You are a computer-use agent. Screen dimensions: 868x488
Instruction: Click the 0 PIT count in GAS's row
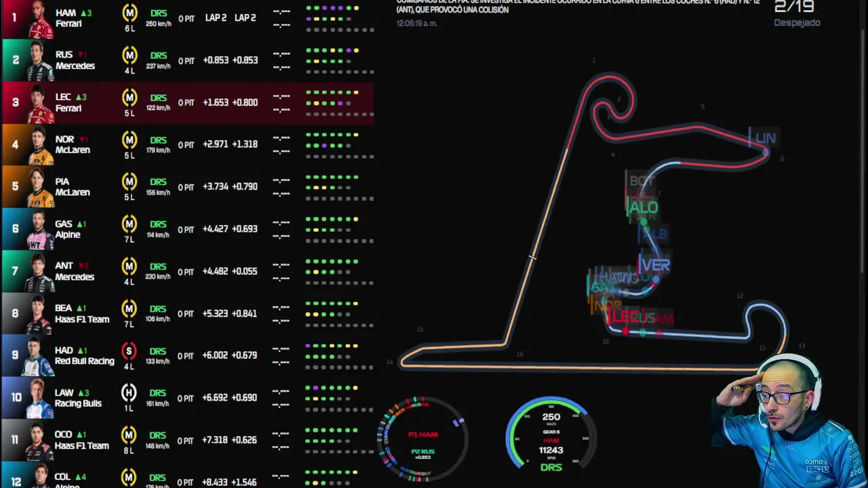[186, 229]
